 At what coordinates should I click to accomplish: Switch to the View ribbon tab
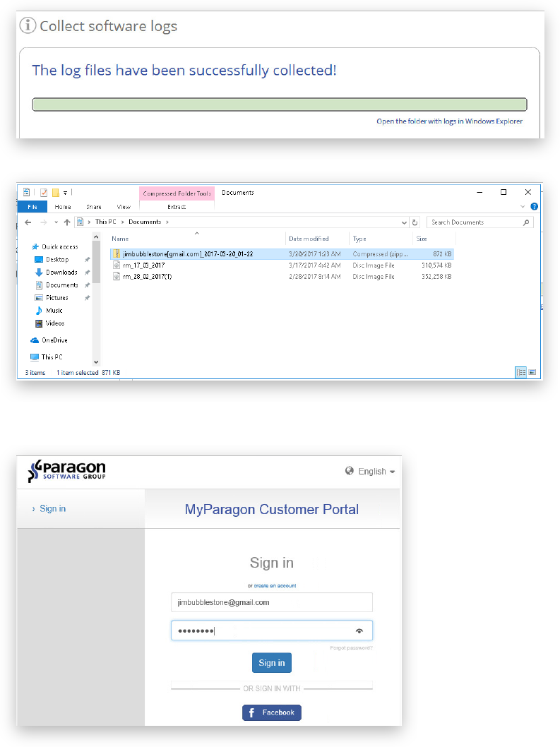124,207
